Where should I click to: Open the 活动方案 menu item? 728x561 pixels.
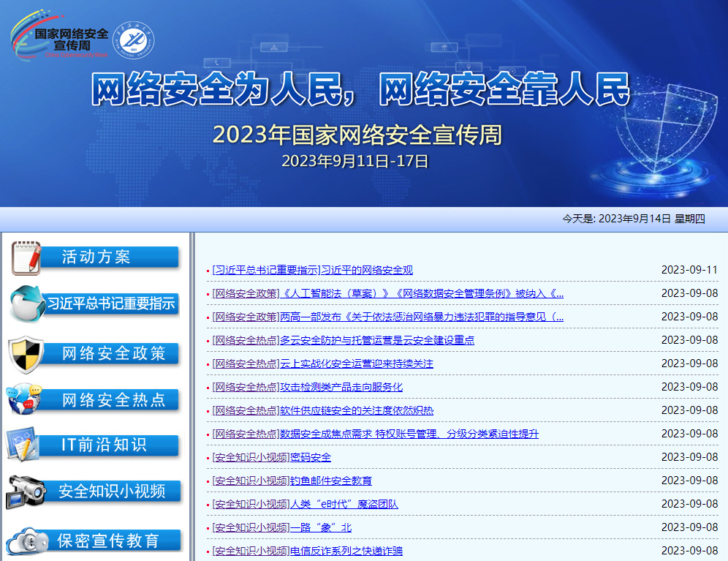tap(96, 257)
